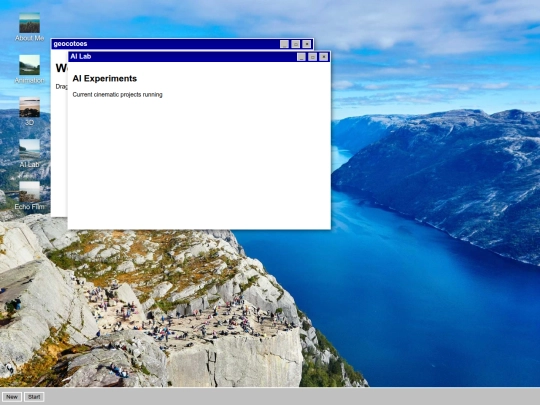Viewport: 540px width, 405px height.
Task: Select the Animation desktop icon
Action: click(29, 69)
